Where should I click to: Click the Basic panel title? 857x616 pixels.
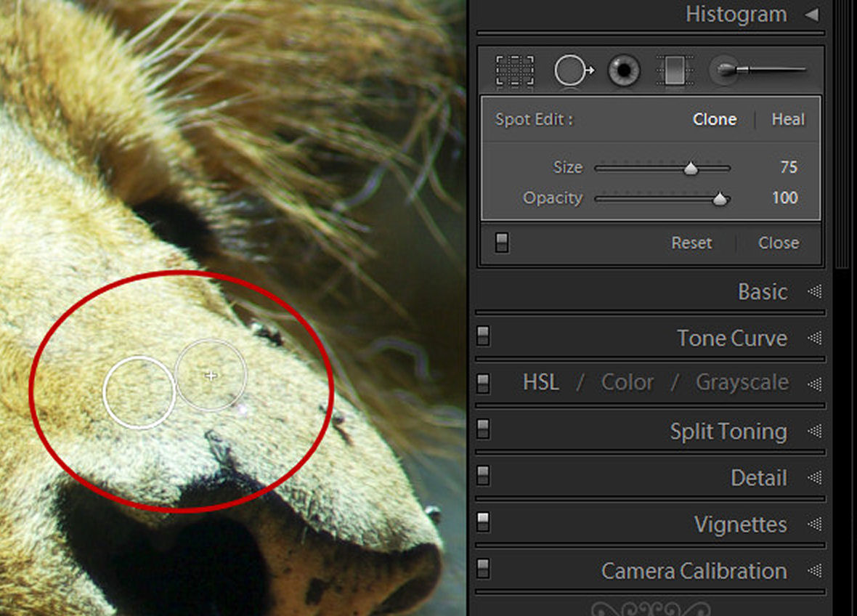pyautogui.click(x=763, y=292)
